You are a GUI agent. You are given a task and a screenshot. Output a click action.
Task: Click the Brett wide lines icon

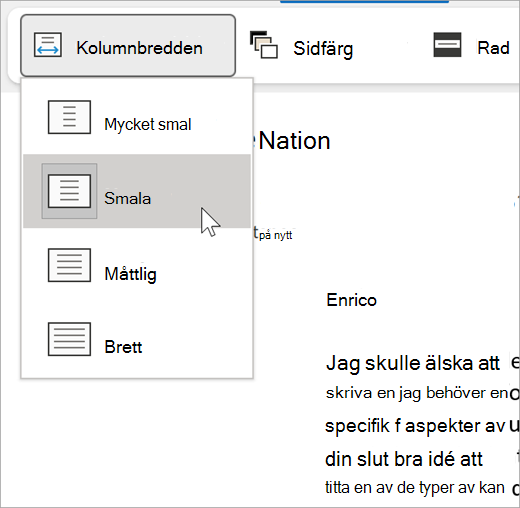pos(69,339)
